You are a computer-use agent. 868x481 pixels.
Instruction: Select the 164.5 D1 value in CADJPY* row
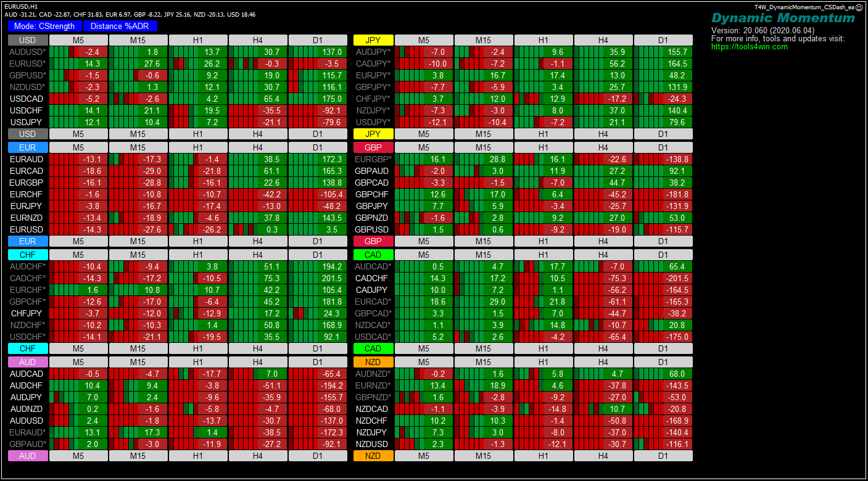[677, 64]
